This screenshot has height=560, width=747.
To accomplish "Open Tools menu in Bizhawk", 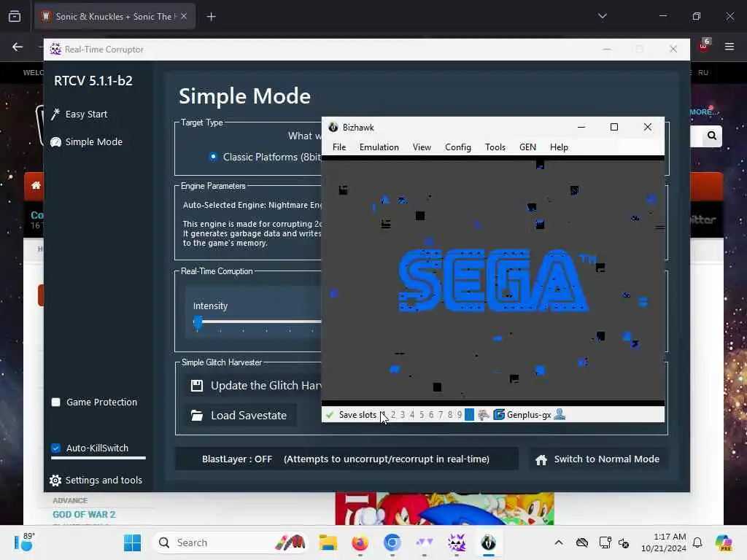I will click(495, 147).
